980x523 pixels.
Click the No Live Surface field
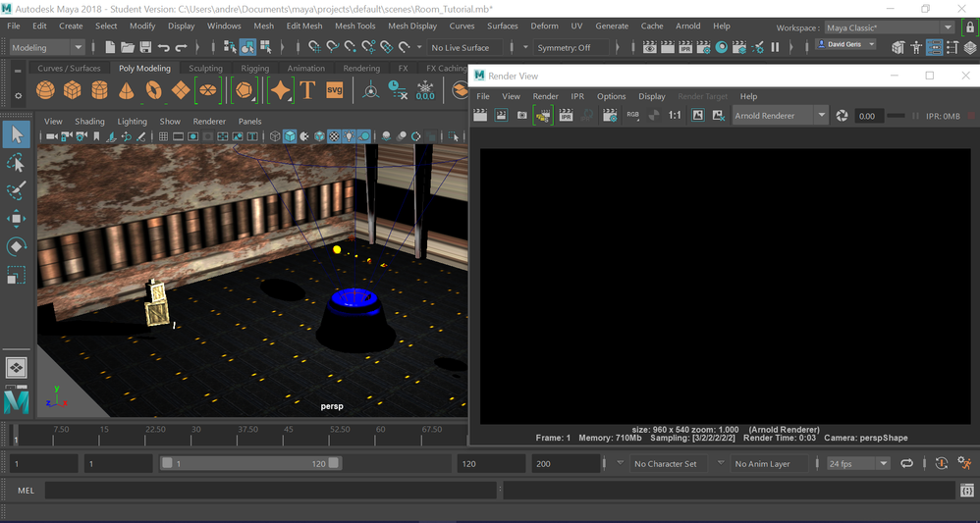(465, 47)
